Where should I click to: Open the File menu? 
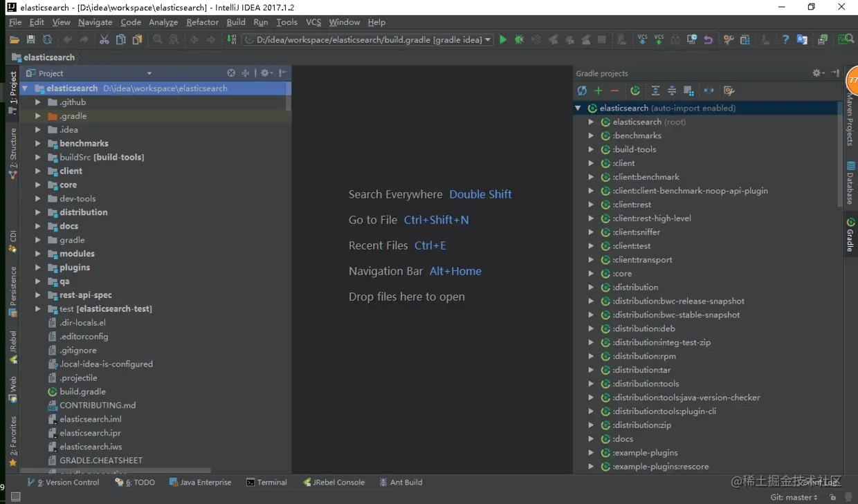click(15, 22)
